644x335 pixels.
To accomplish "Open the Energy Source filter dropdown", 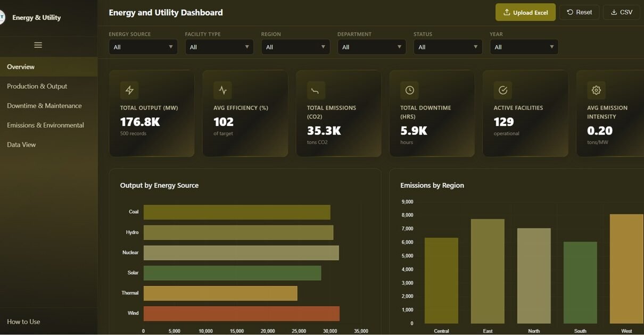I will pyautogui.click(x=143, y=47).
